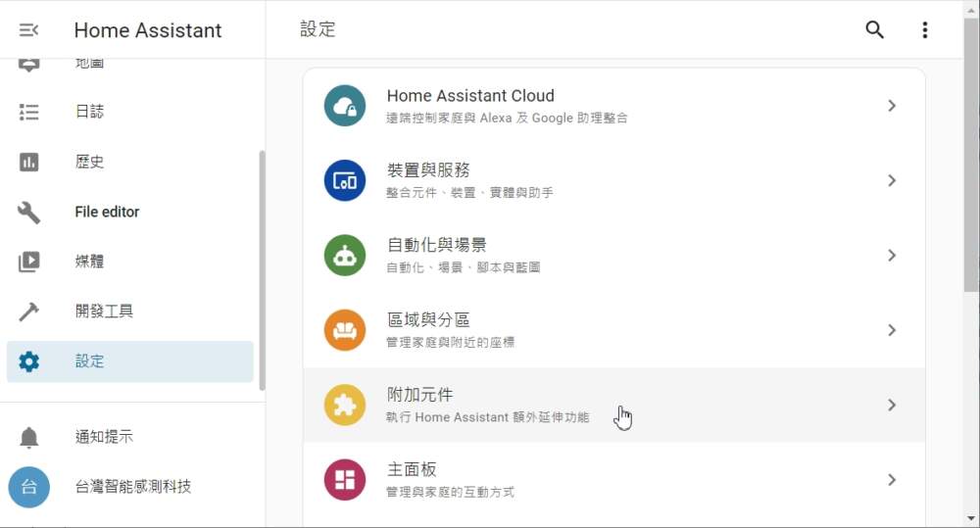980x528 pixels.
Task: Expand the 主面板 chevron arrow
Action: tap(892, 480)
